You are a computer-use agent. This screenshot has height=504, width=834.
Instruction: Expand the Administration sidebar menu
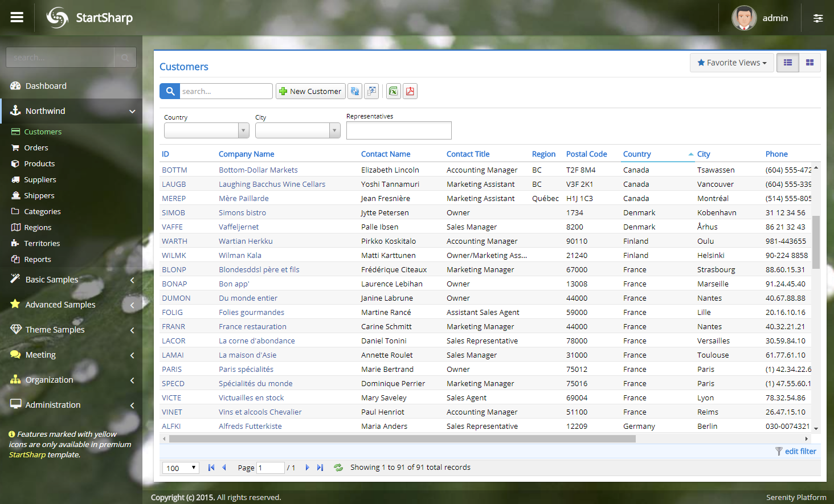[x=53, y=405]
